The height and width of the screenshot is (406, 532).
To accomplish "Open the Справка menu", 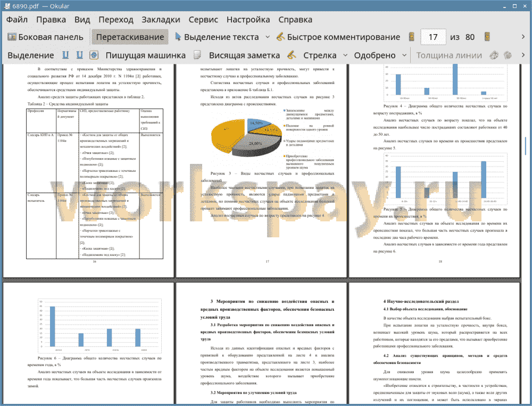I will pos(295,20).
